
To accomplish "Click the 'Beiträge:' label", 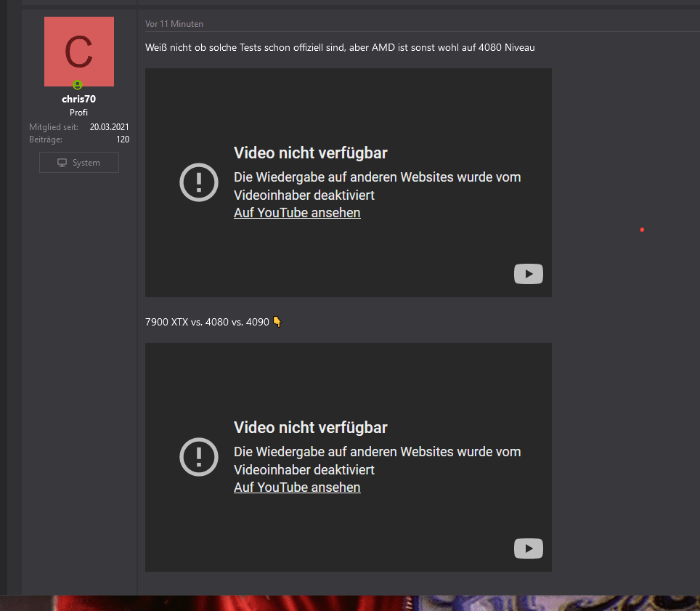I will pyautogui.click(x=46, y=139).
